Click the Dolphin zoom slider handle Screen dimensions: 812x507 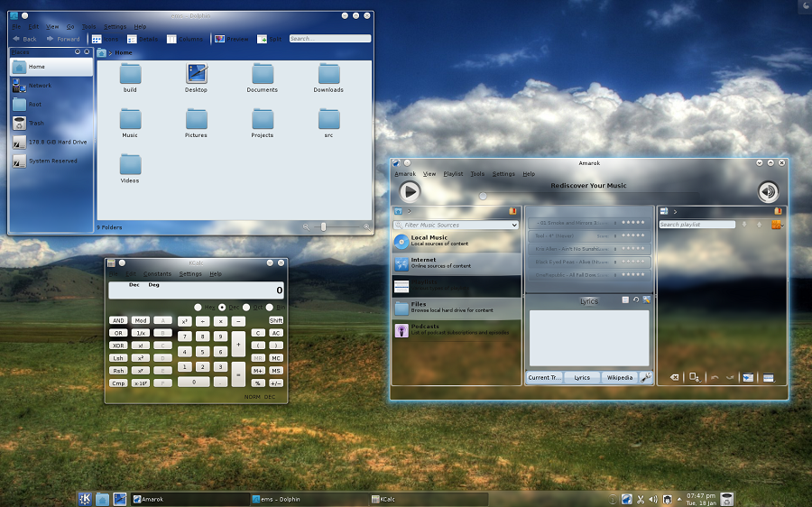[x=324, y=226]
